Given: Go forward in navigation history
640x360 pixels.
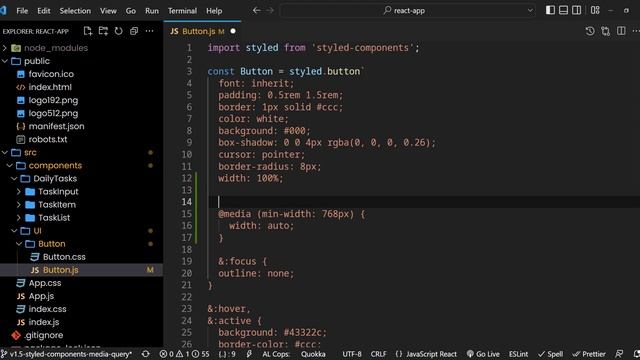Looking at the screenshot, I should tap(270, 11).
